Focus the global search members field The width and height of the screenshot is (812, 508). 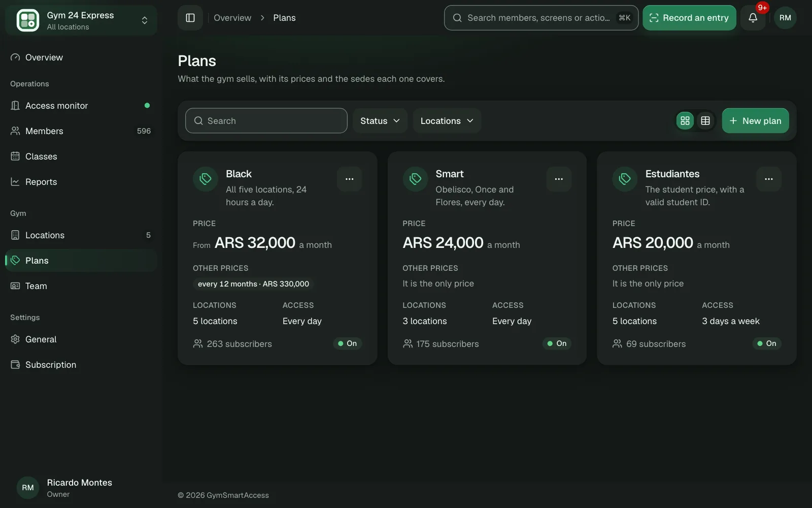tap(541, 18)
